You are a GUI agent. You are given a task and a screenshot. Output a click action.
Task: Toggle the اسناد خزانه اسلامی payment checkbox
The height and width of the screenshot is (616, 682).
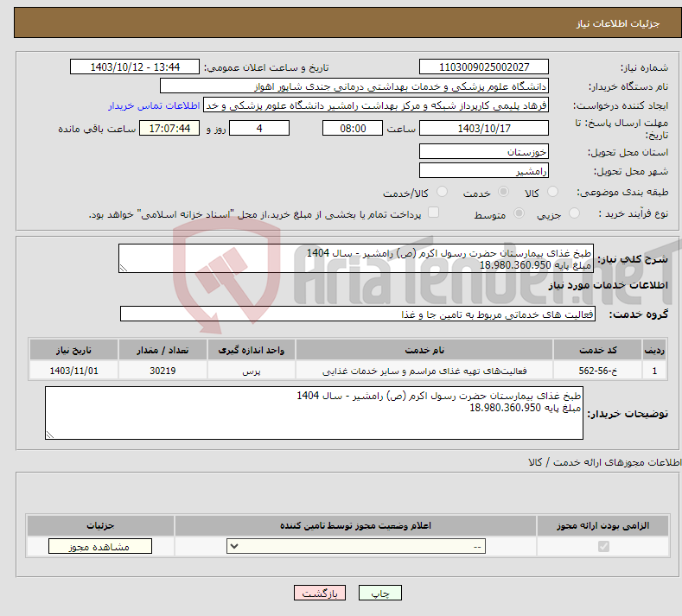point(433,213)
